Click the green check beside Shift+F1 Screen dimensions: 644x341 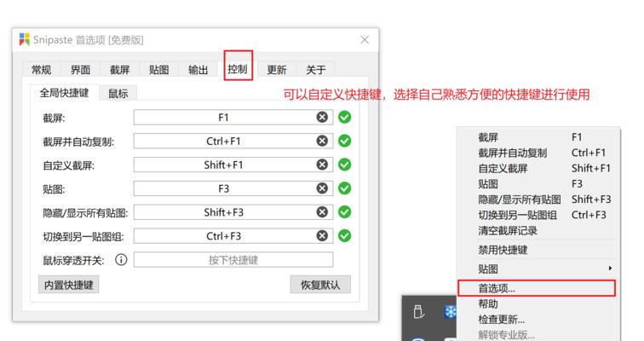(345, 165)
